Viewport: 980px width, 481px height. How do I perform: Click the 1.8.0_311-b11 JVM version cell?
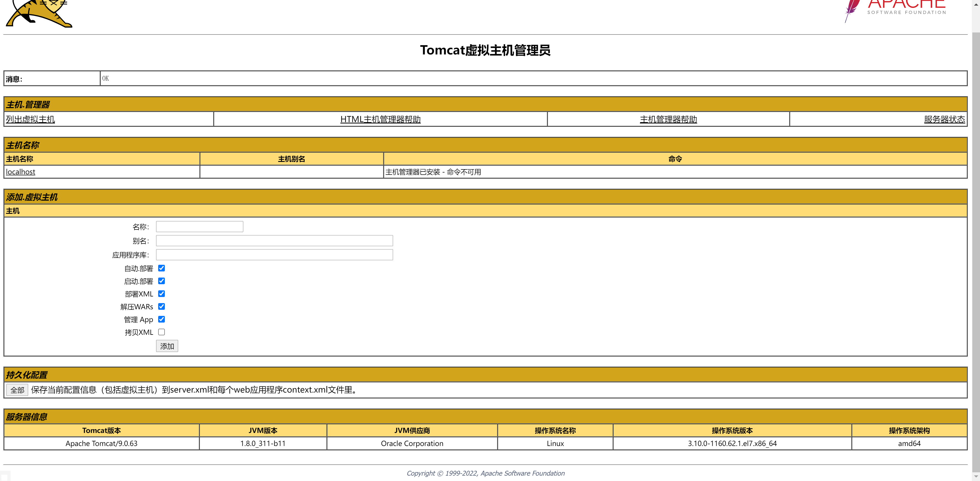point(263,443)
